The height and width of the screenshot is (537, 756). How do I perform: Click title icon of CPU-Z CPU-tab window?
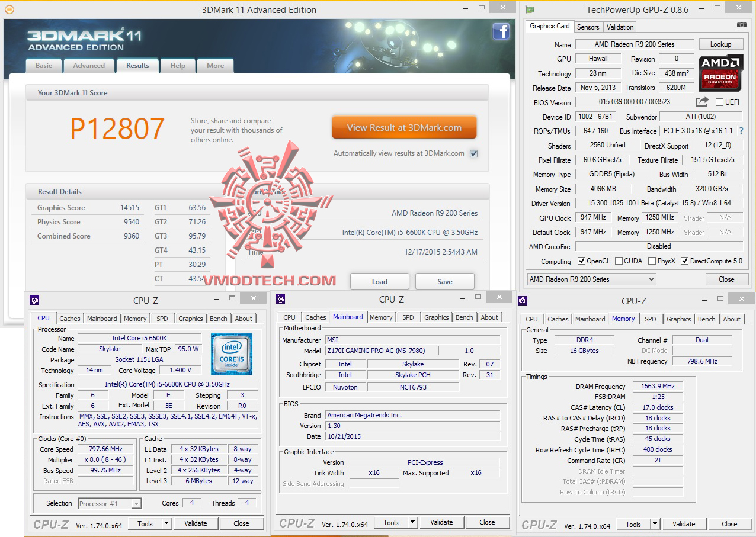click(x=34, y=300)
